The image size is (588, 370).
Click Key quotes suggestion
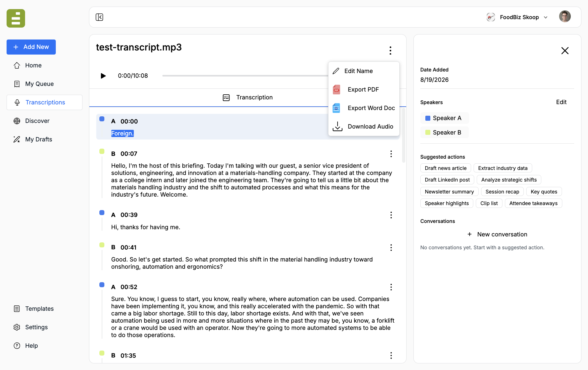tap(544, 192)
